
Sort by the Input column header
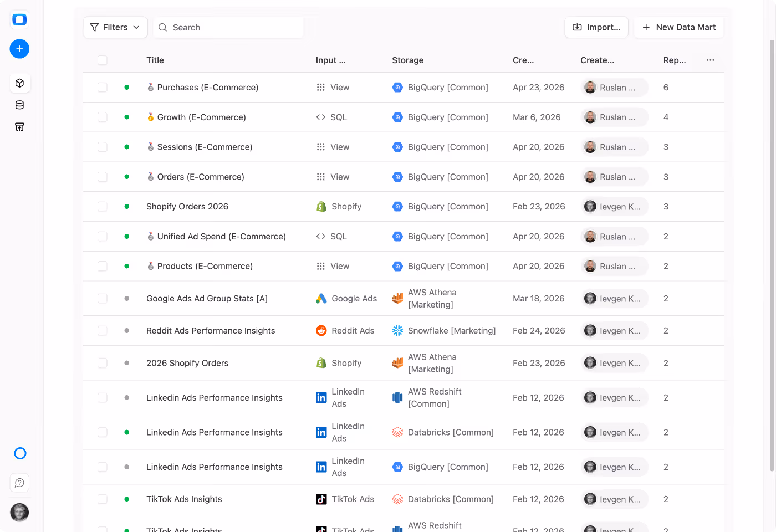click(331, 60)
